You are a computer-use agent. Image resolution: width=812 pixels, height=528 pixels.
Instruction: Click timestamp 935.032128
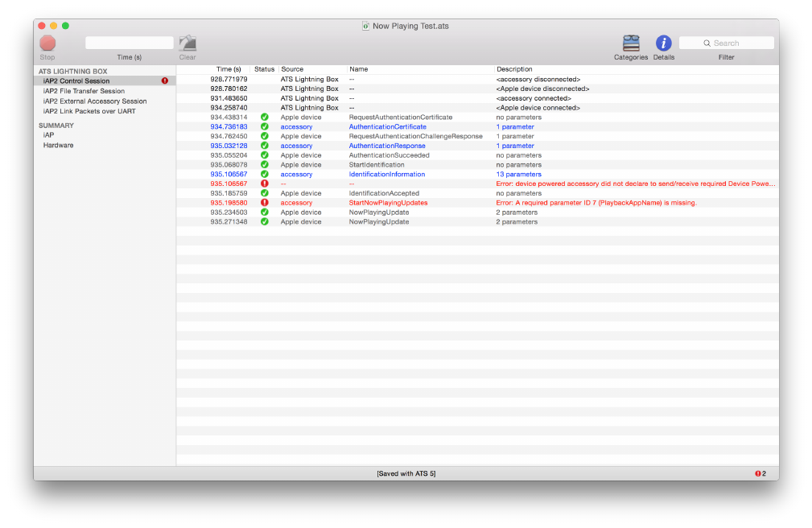click(x=229, y=146)
